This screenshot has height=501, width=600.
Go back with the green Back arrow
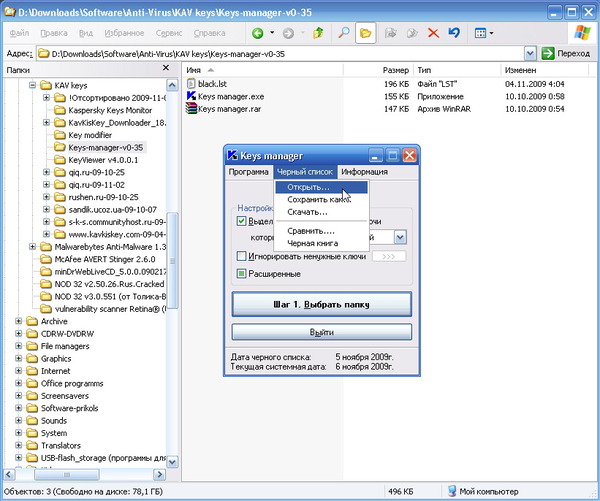[x=258, y=33]
